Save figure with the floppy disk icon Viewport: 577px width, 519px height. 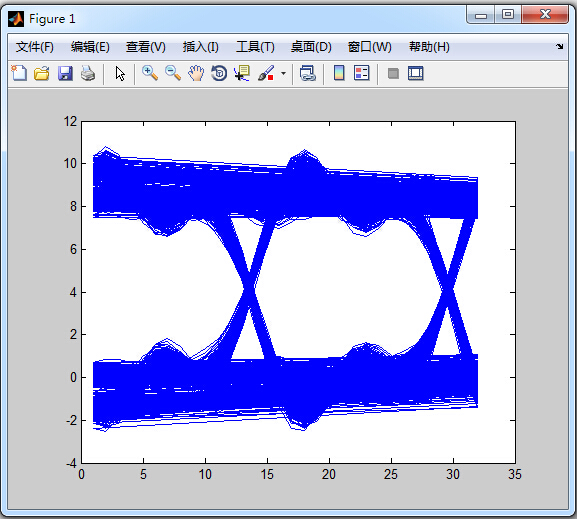65,73
